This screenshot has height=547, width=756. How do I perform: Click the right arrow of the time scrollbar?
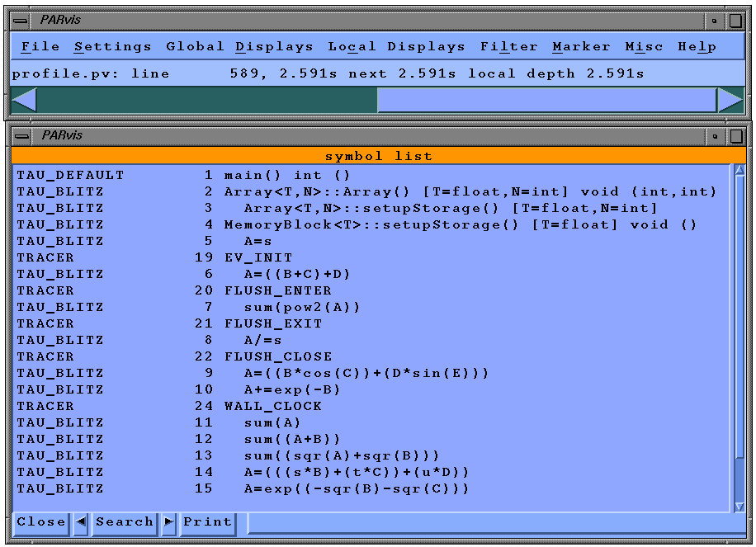tap(730, 100)
